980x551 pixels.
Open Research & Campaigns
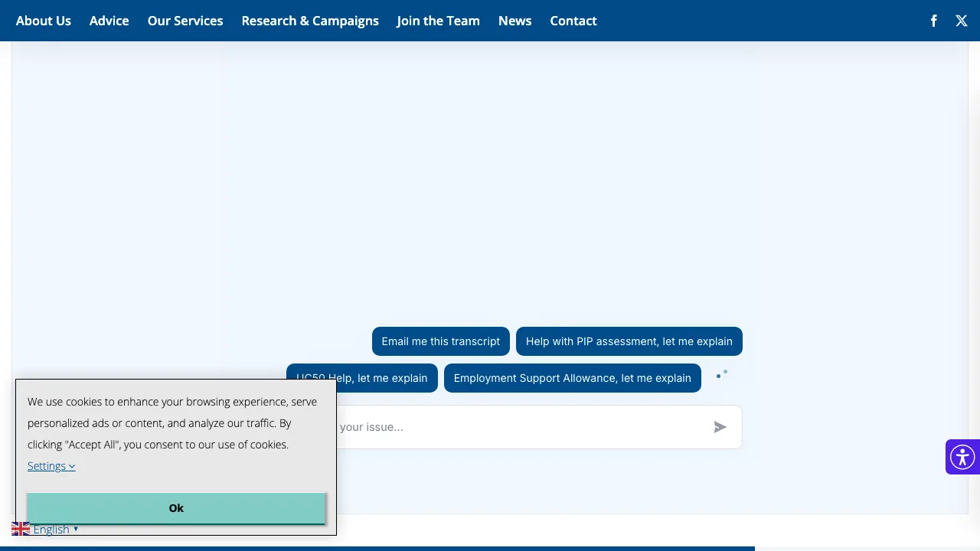pos(310,21)
